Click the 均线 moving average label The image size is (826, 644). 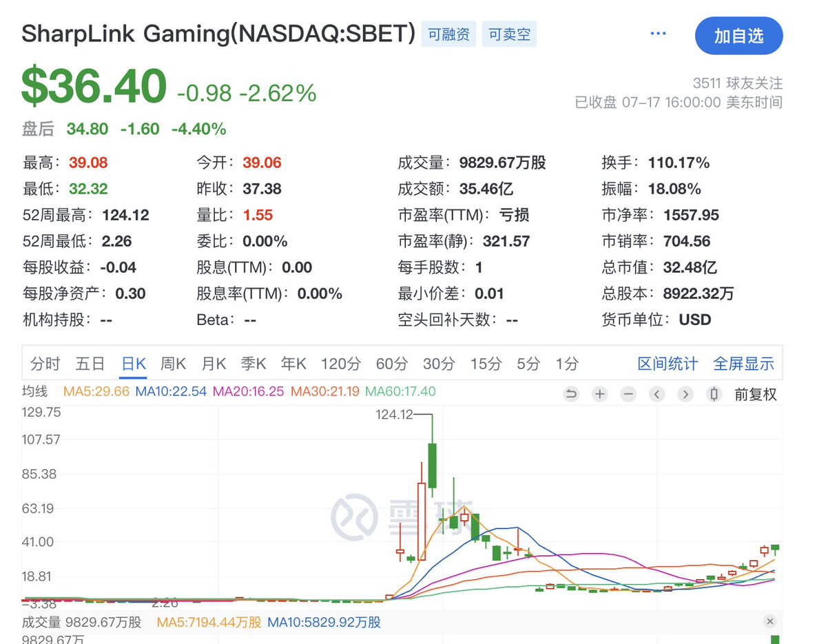[x=34, y=391]
